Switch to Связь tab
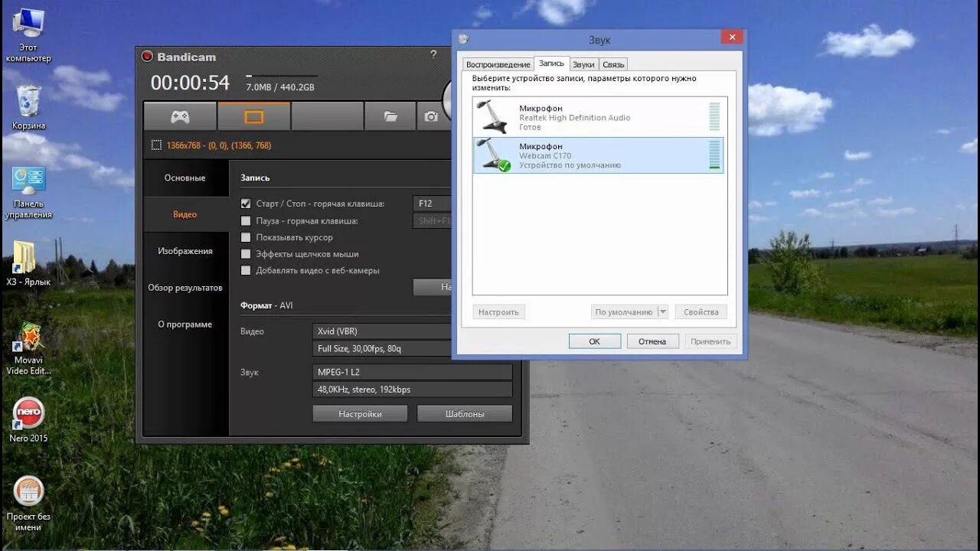980x551 pixels. pyautogui.click(x=613, y=64)
